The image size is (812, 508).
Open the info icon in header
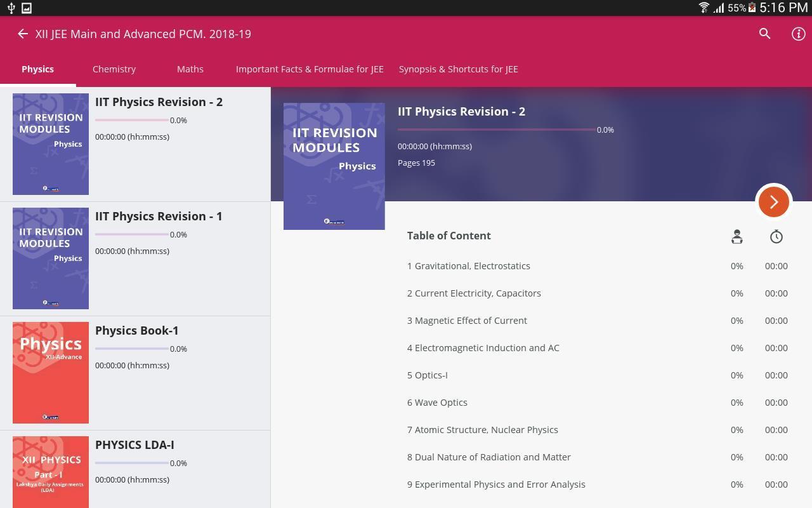798,34
